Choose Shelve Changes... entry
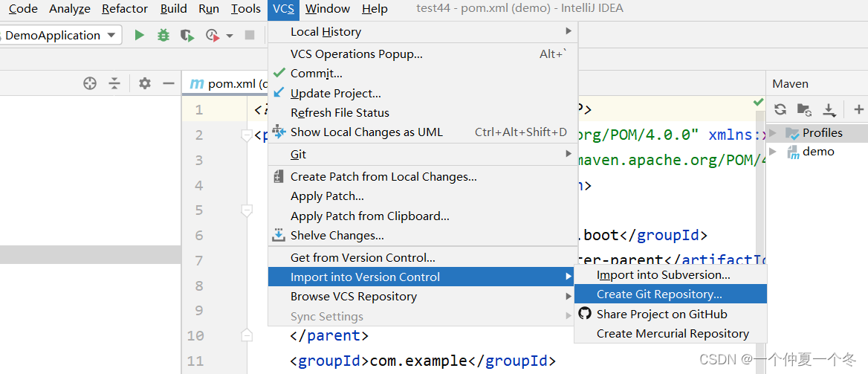This screenshot has width=868, height=374. coord(423,236)
